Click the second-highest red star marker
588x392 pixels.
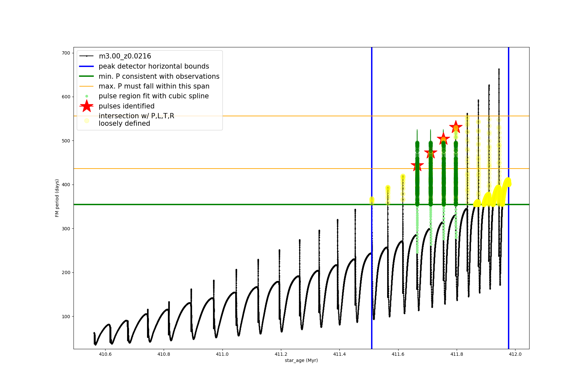(x=443, y=139)
